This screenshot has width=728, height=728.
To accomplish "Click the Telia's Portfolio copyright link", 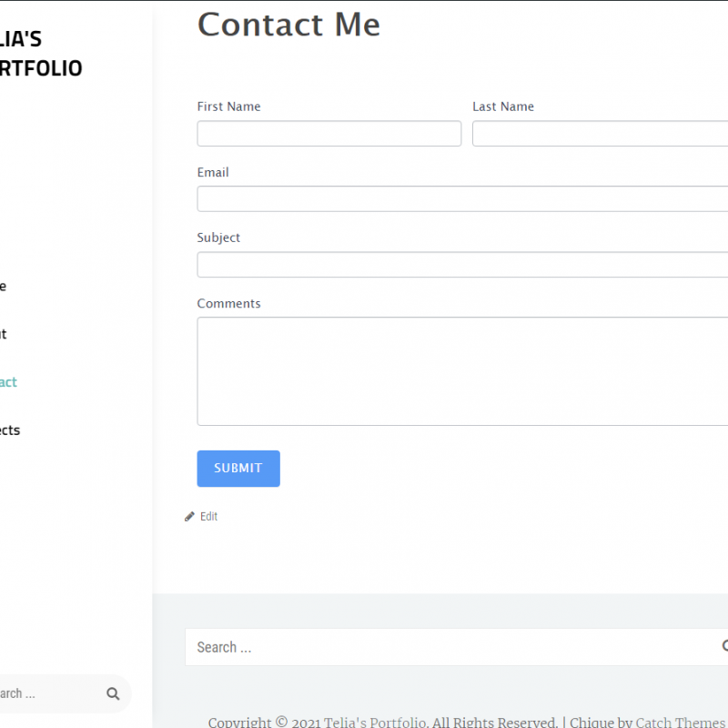I will 376,722.
